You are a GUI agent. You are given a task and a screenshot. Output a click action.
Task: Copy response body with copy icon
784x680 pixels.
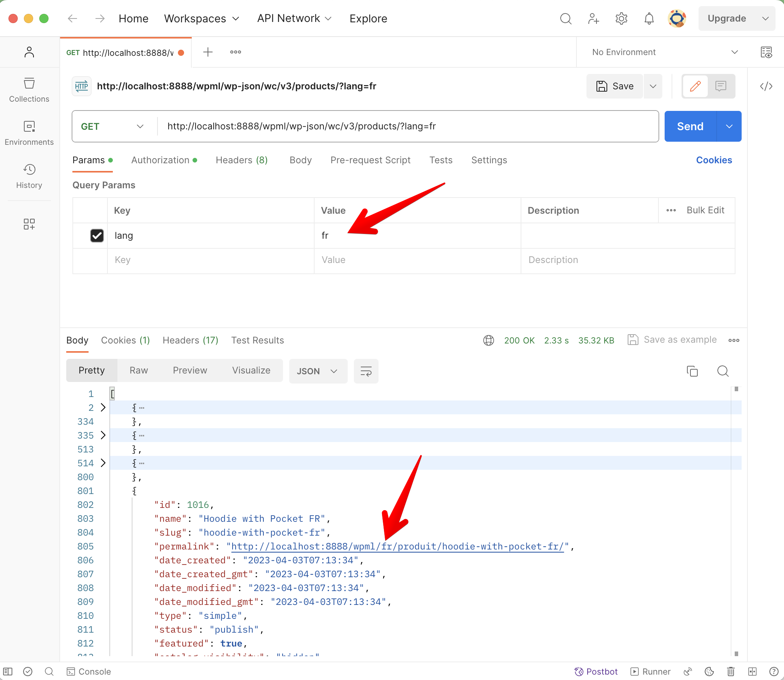click(x=692, y=371)
